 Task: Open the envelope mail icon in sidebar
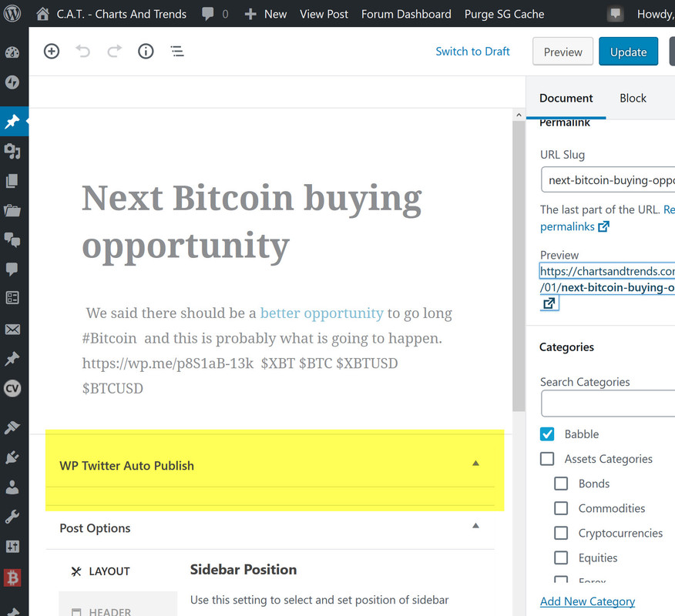(x=12, y=330)
